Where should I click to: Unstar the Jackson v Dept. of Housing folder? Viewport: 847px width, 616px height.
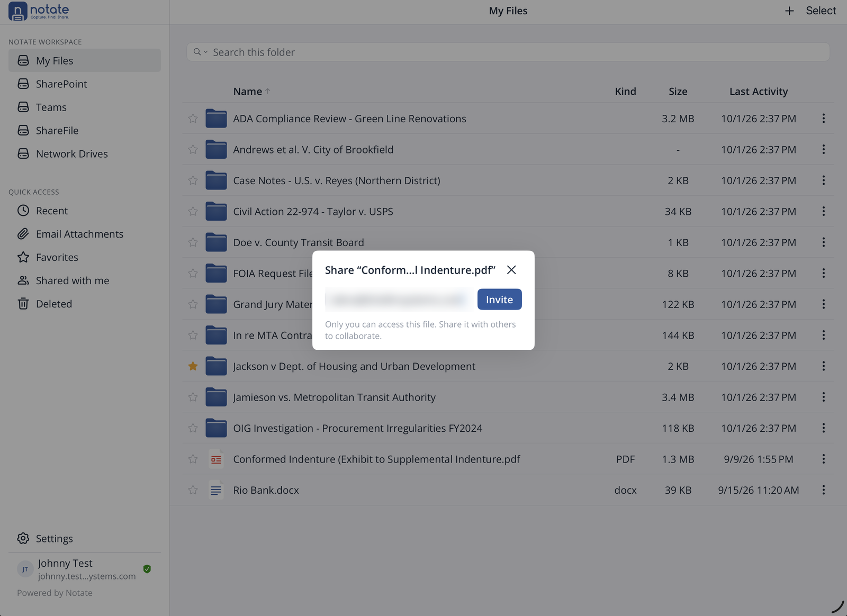193,366
